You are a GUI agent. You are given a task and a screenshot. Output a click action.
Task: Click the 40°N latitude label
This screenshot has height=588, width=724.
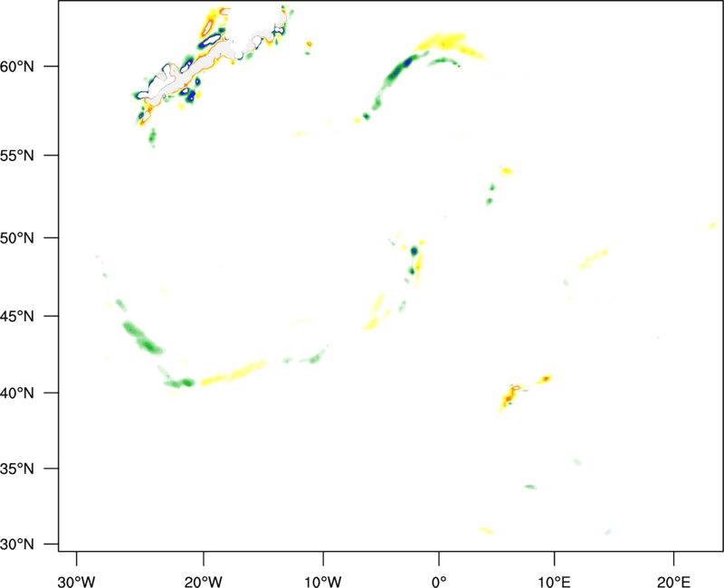click(x=17, y=394)
